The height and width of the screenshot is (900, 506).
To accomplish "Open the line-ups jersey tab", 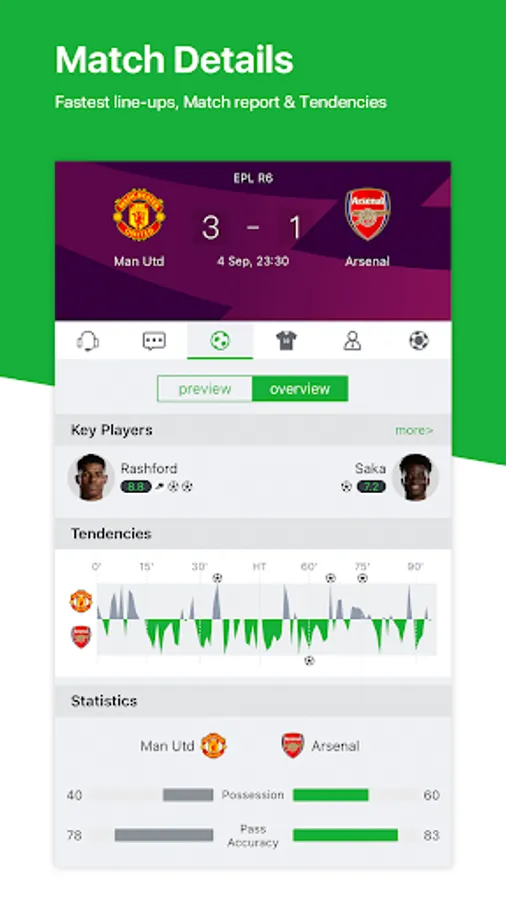I will pos(286,341).
